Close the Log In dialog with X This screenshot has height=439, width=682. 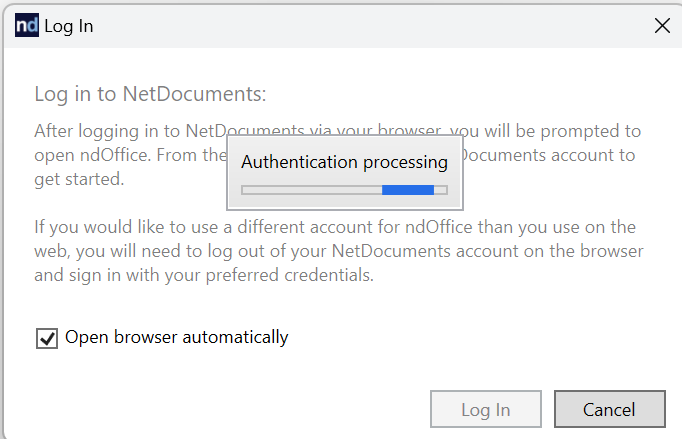[662, 26]
